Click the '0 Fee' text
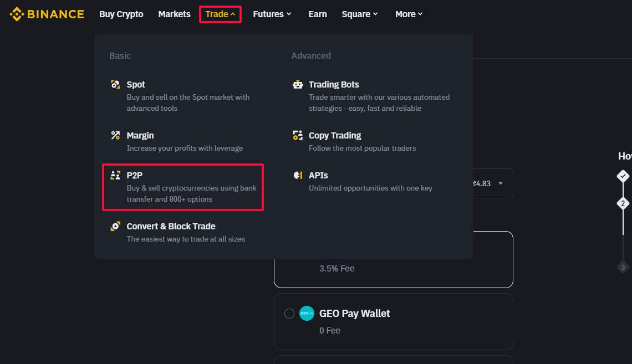The width and height of the screenshot is (632, 364). (330, 331)
